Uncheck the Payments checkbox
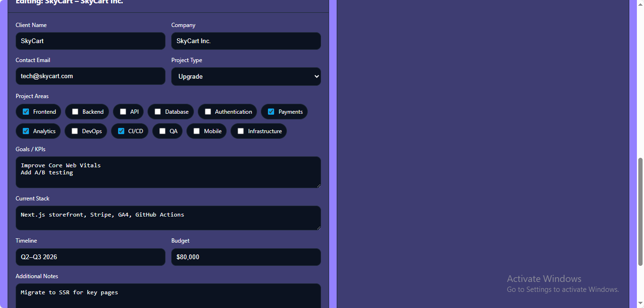This screenshot has width=644, height=308. pyautogui.click(x=271, y=112)
